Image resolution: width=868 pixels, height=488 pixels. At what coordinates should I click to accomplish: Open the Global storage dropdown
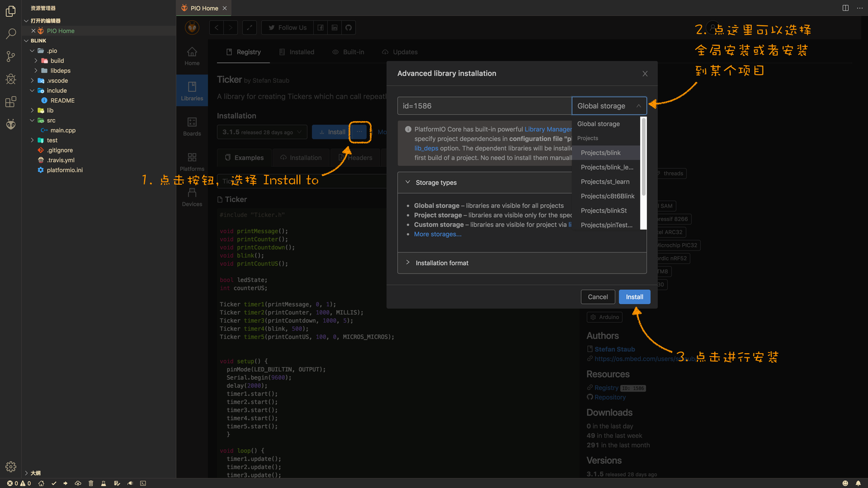[609, 105]
